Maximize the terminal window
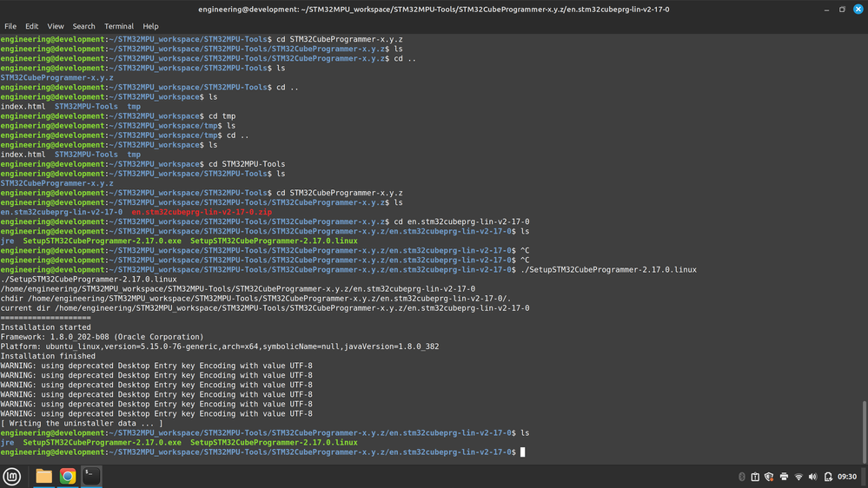Viewport: 868px width, 488px height. pyautogui.click(x=842, y=10)
